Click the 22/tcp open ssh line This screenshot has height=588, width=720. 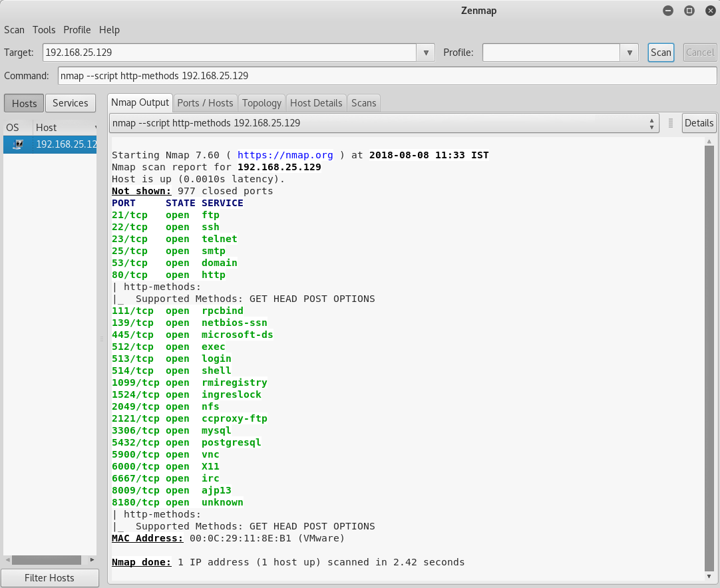point(166,227)
